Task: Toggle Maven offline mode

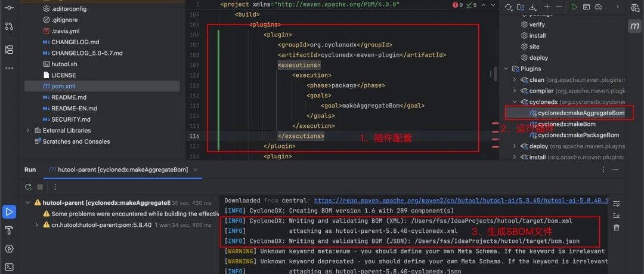Action: click(599, 7)
